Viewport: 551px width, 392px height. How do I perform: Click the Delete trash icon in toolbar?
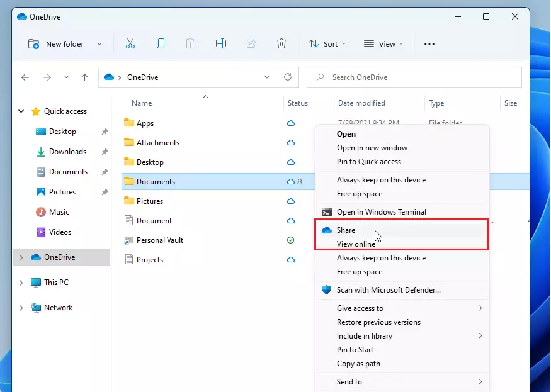[x=281, y=43]
